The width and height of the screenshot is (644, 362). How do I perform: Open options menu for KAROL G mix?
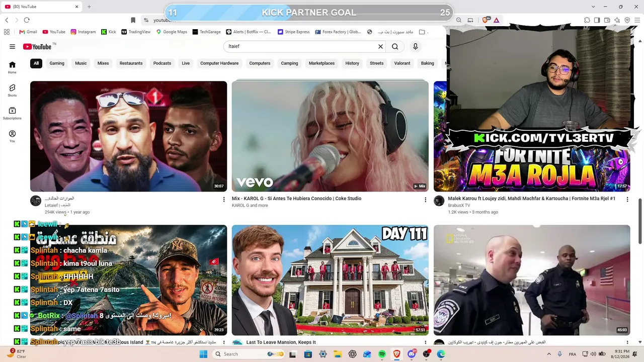425,200
